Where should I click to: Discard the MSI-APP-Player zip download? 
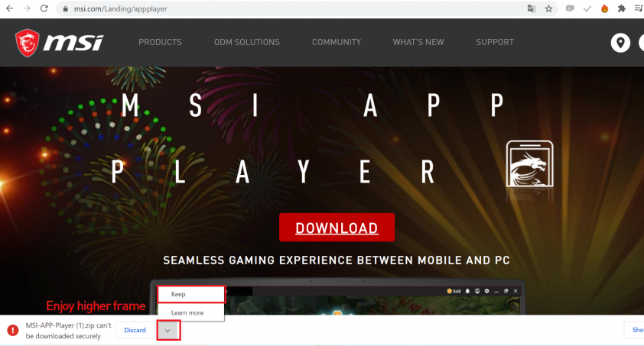pyautogui.click(x=135, y=330)
